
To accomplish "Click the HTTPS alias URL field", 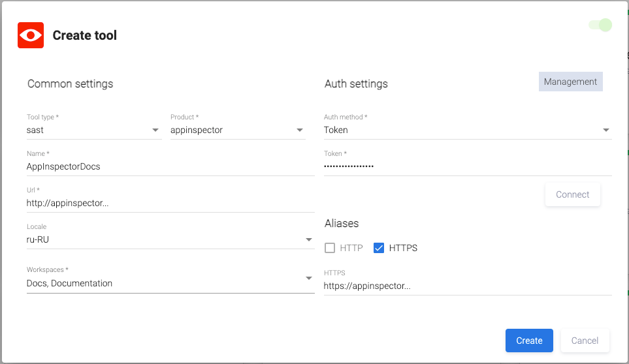I will [467, 286].
